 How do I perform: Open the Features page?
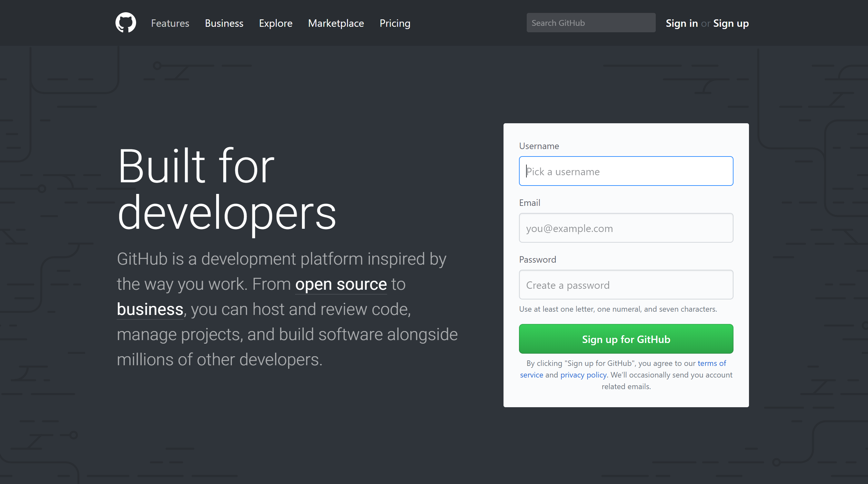point(170,23)
